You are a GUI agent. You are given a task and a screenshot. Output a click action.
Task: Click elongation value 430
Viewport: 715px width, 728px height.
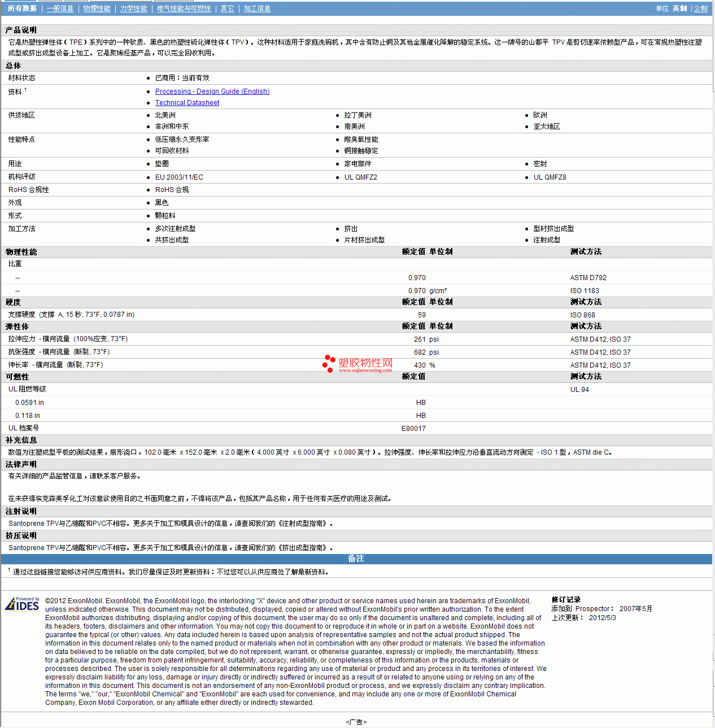coord(420,365)
